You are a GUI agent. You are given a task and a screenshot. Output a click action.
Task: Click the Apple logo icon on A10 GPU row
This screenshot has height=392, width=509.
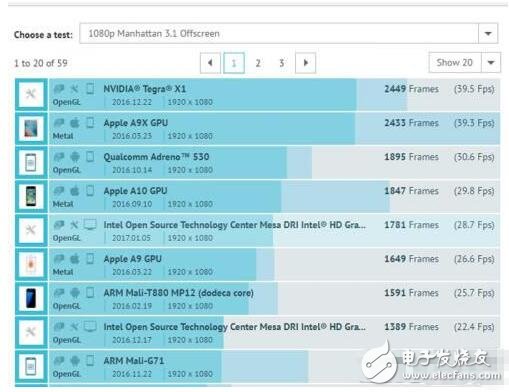tap(75, 191)
